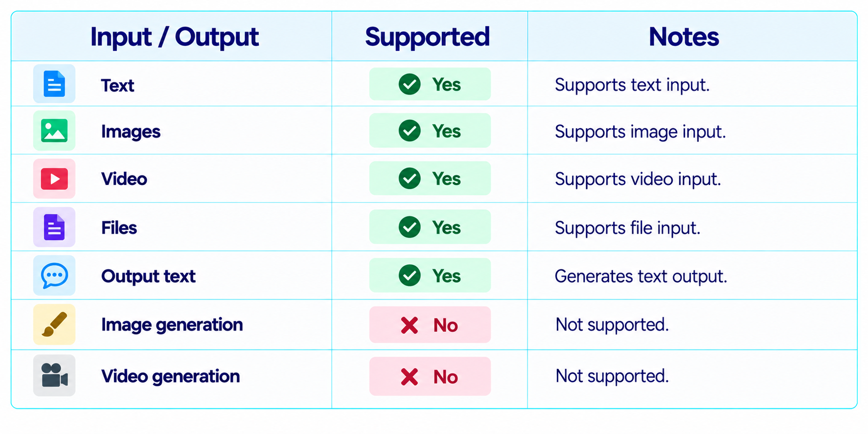Click the green checkmark in Text row
Image resolution: width=868 pixels, height=434 pixels.
[410, 84]
